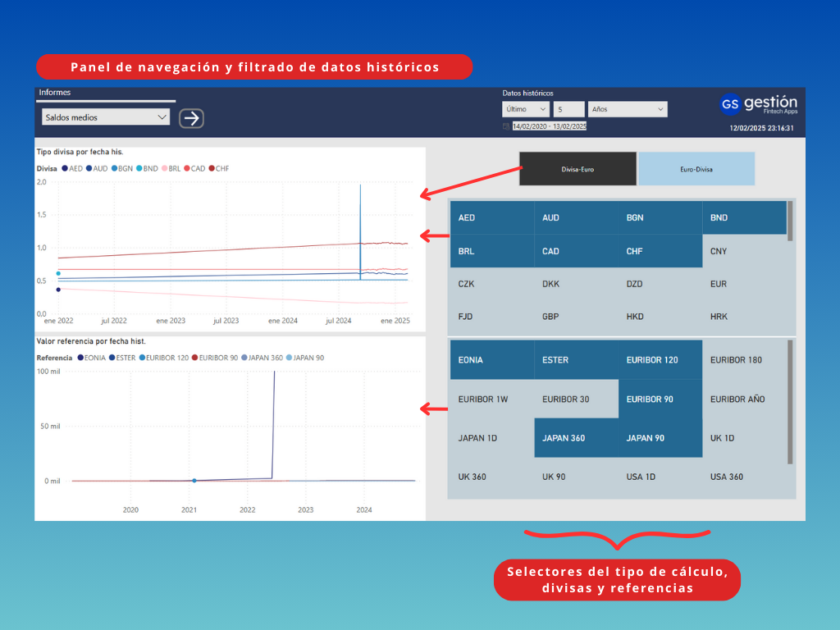Click the GS gestión logo icon
Screen dimensions: 840x630
[x=729, y=104]
